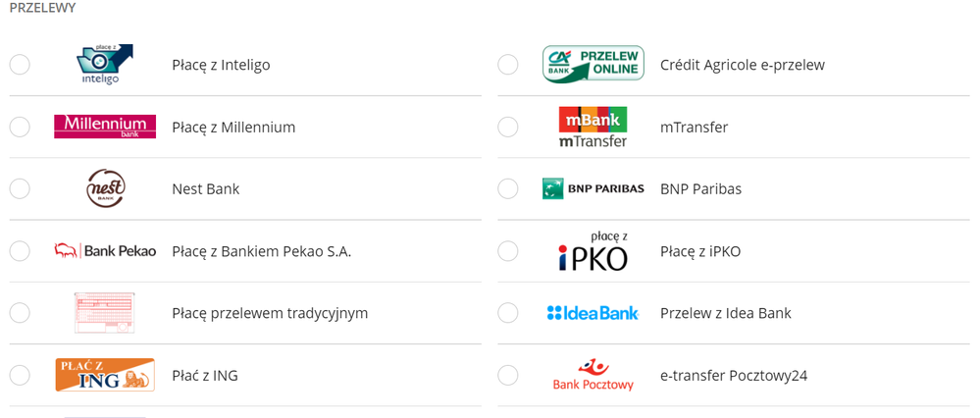Click the Idea Bank logo
The image size is (980, 418).
pyautogui.click(x=593, y=312)
